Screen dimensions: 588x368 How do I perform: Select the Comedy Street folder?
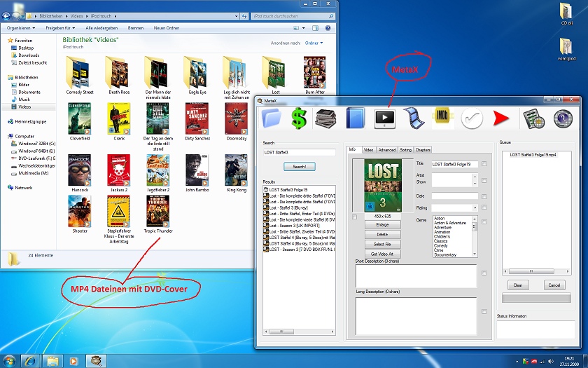(x=80, y=75)
